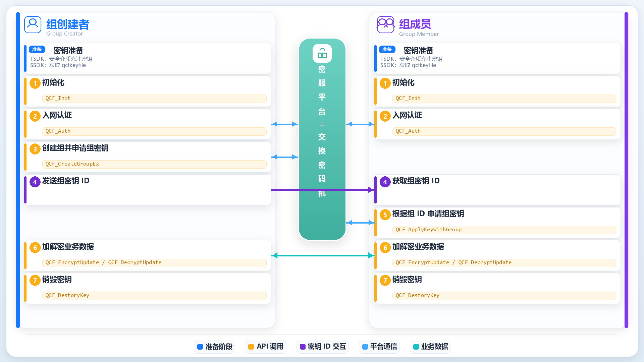Click the QCF_DestoryKey code box under Group Member

click(x=504, y=295)
